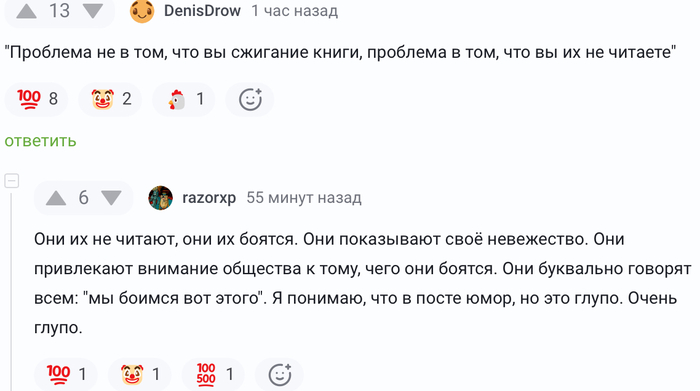This screenshot has height=391, width=700.
Task: Collapse the reply thread with minus box
Action: tap(12, 181)
